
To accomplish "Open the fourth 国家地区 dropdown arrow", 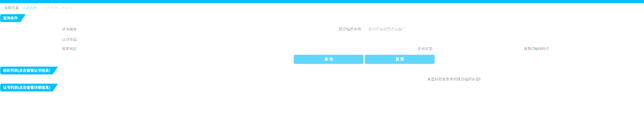I will click(x=362, y=48).
